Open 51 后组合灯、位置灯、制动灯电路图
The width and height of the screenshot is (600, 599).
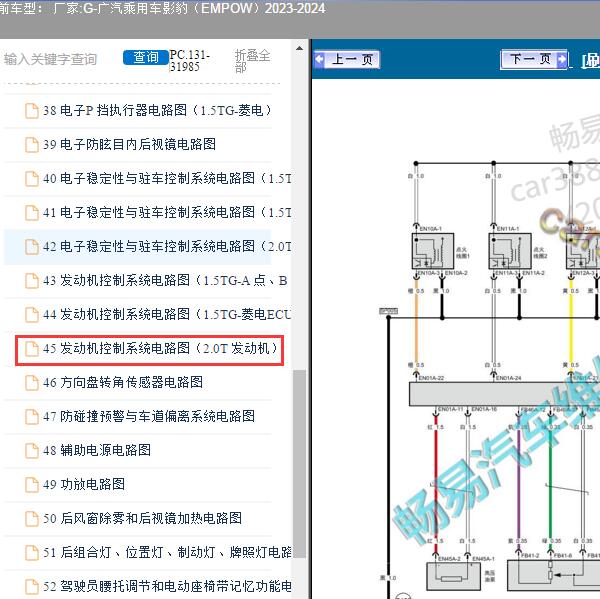point(167,553)
